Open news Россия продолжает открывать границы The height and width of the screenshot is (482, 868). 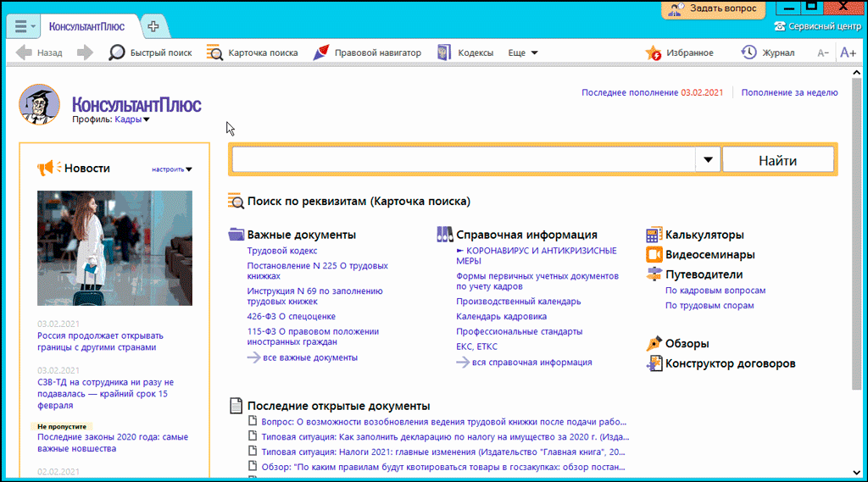tap(100, 341)
